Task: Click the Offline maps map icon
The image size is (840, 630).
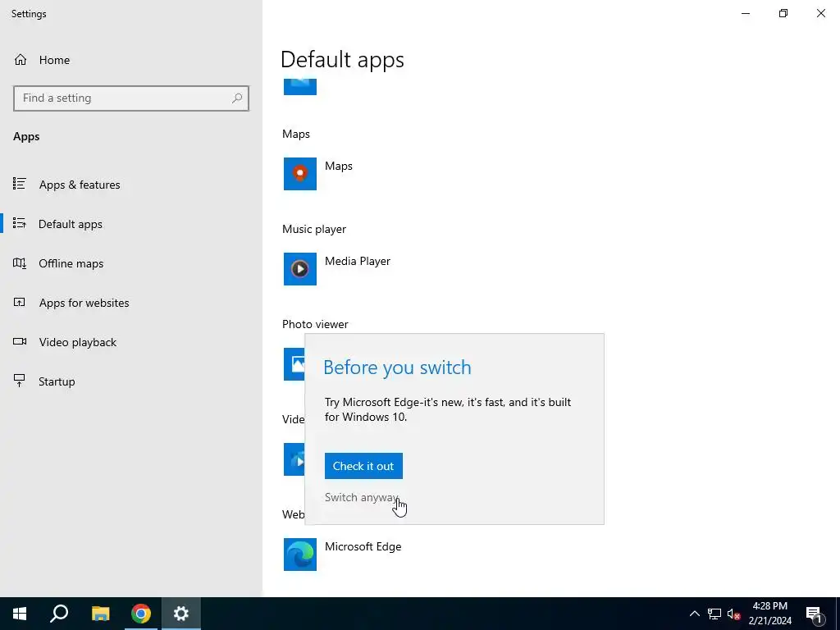Action: click(x=20, y=263)
